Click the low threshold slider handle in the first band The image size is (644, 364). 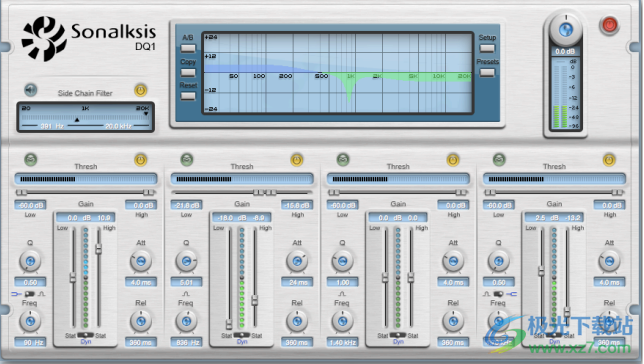tap(21, 193)
